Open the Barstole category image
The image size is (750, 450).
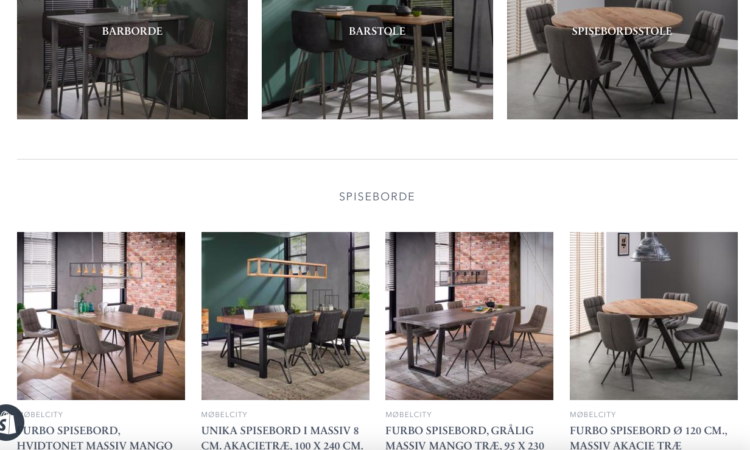(377, 59)
